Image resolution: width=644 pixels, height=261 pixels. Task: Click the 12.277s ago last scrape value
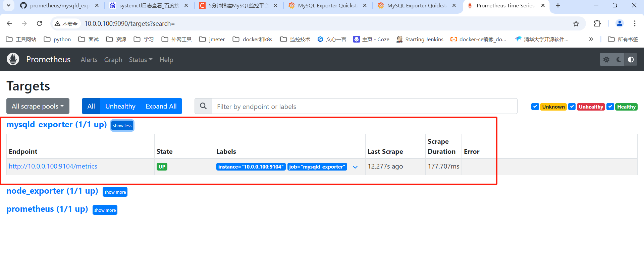[385, 166]
